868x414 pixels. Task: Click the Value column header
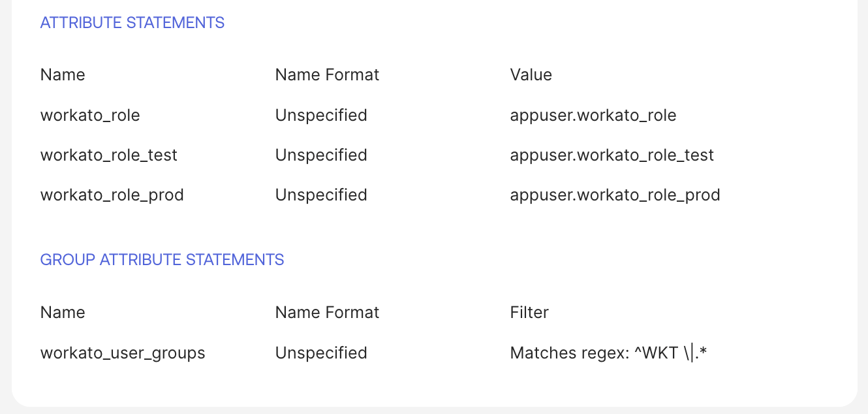click(531, 75)
